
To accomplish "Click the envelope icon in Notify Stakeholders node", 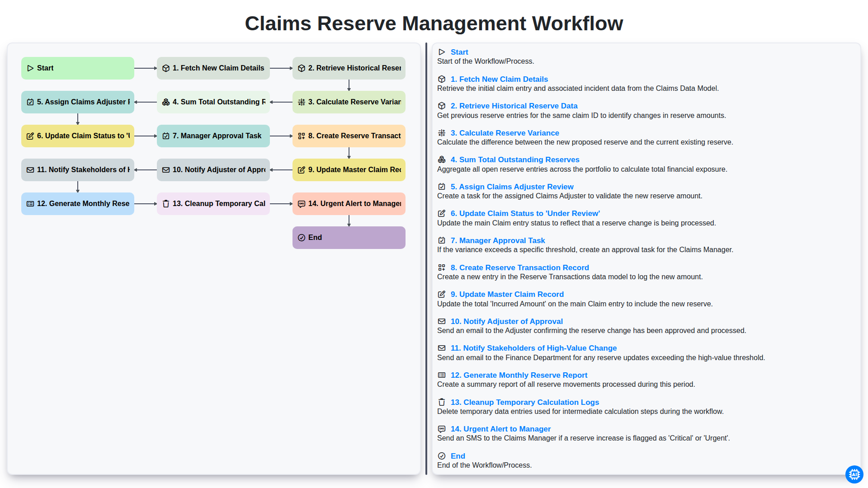I will (30, 170).
